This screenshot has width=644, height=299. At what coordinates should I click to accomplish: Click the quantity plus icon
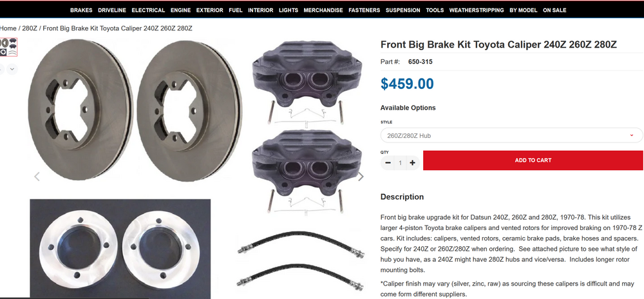pyautogui.click(x=412, y=163)
